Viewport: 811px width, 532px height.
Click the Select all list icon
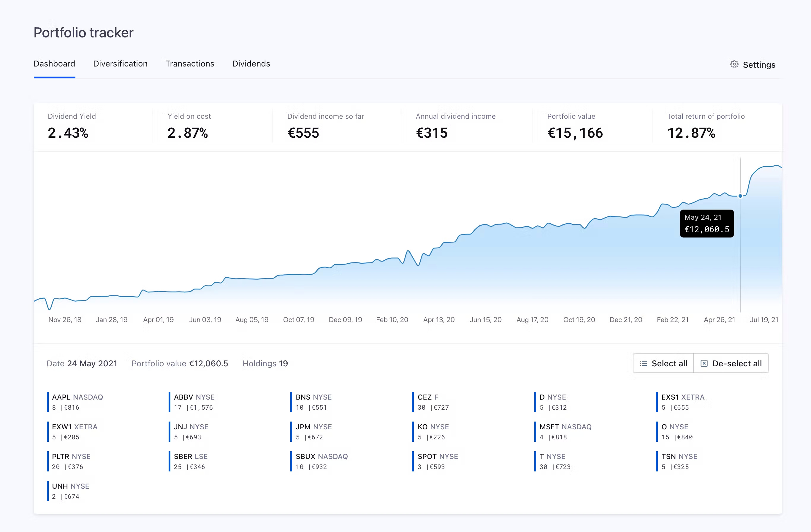(x=643, y=363)
